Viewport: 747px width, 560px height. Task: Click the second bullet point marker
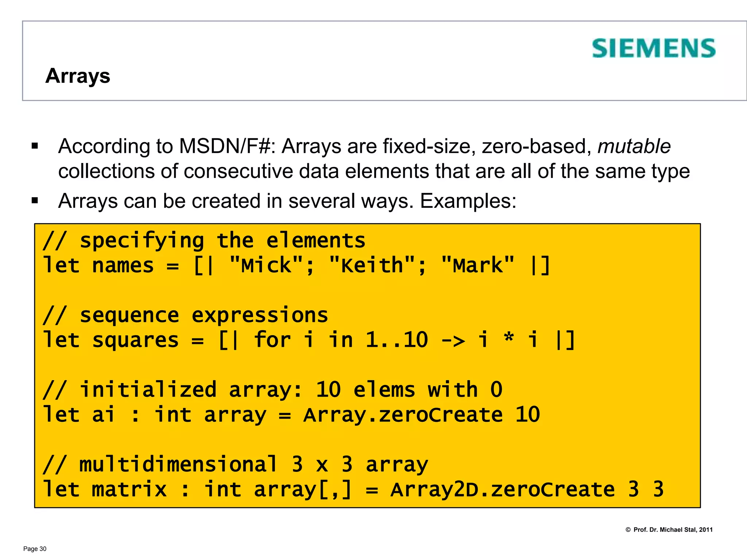click(x=35, y=201)
